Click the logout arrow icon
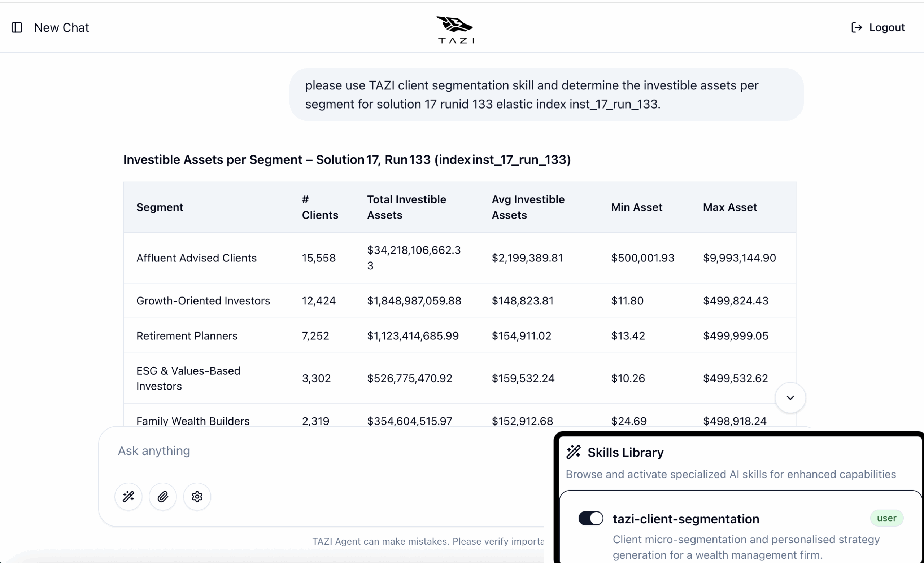The height and width of the screenshot is (563, 924). pyautogui.click(x=856, y=28)
